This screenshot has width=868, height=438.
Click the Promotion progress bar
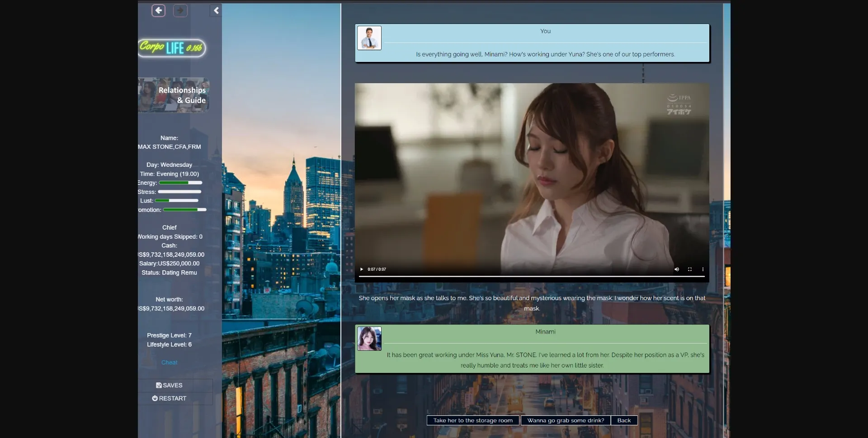pyautogui.click(x=184, y=210)
